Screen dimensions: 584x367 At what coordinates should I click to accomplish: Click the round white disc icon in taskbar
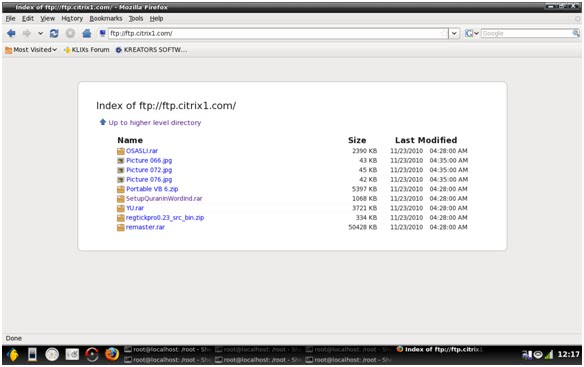coord(52,354)
